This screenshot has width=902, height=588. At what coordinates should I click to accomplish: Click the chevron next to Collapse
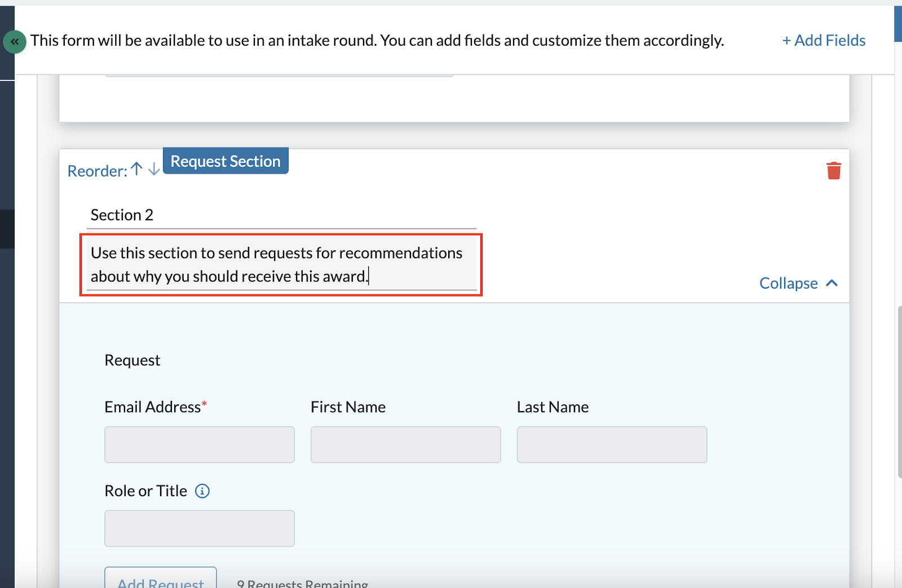click(832, 283)
